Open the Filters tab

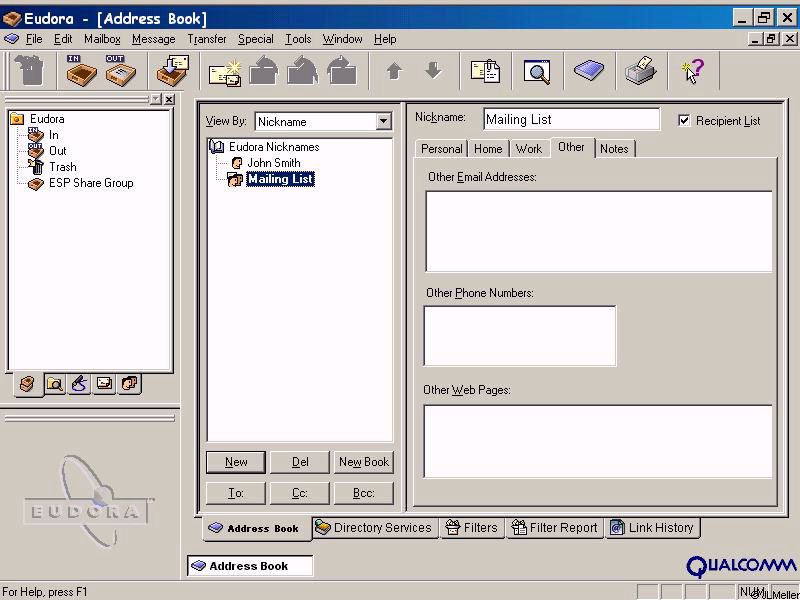471,528
